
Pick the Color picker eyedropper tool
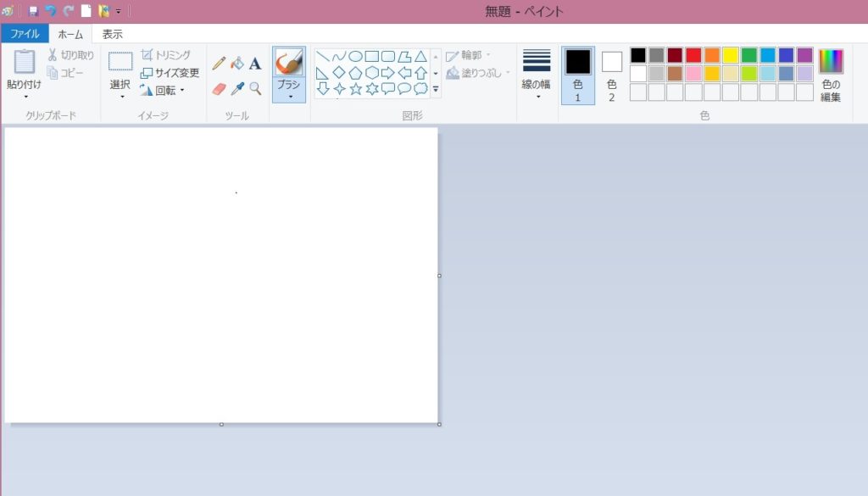(x=237, y=89)
